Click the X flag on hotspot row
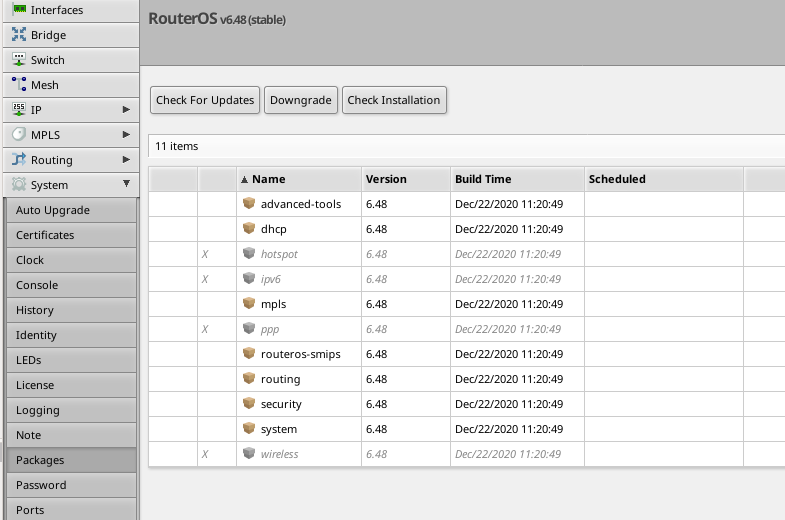Viewport: 785px width, 520px height. coord(205,254)
